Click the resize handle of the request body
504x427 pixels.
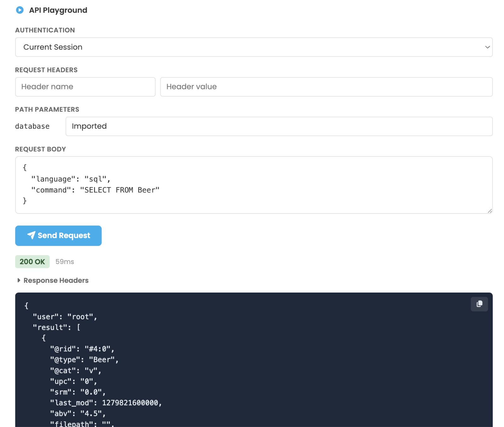pos(490,211)
